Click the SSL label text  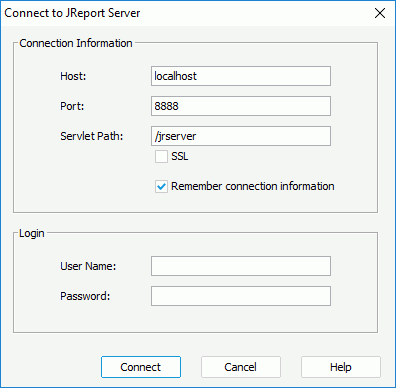(x=180, y=156)
